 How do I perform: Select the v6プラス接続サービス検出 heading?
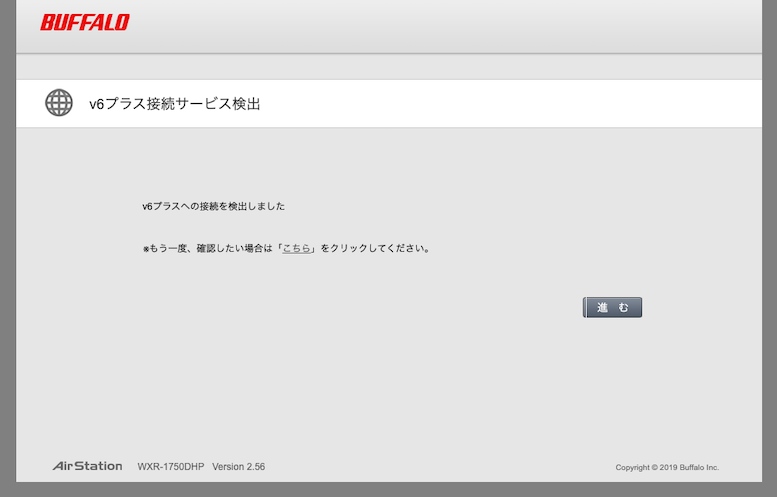[x=175, y=104]
